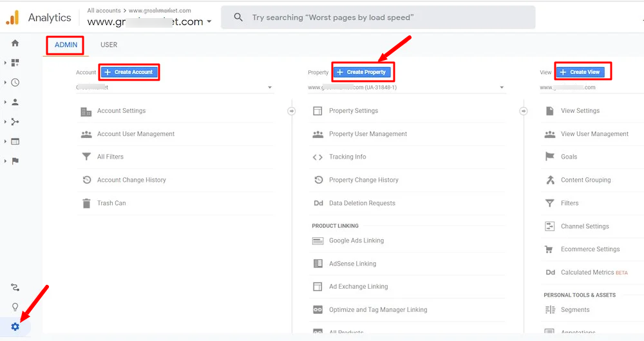Click the Data Deletion Requests Dd icon

pos(318,203)
